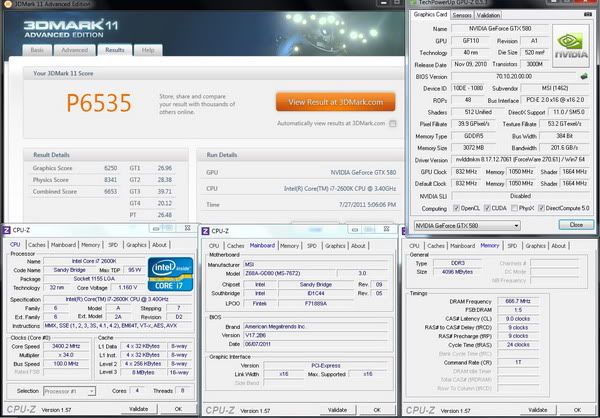Screen dimensions: 600x418
Task: Select SPD tab in the middle CPU-Z window
Action: tap(312, 246)
